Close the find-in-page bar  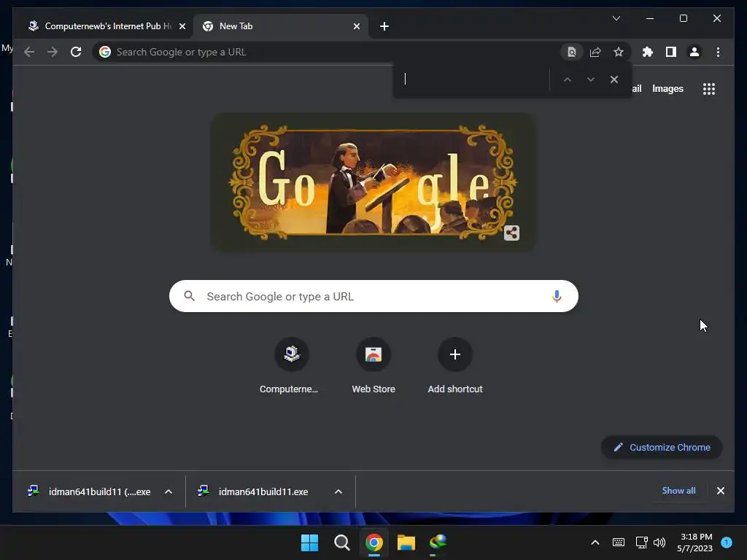tap(614, 79)
